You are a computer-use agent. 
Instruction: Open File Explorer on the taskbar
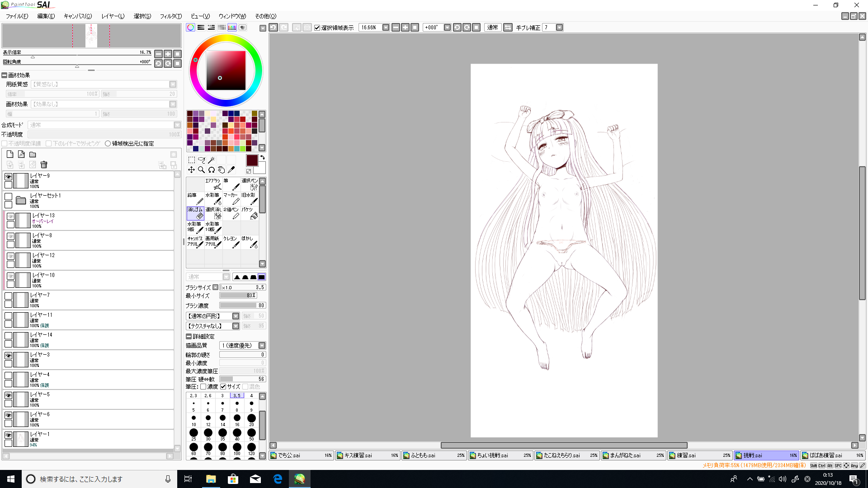211,479
